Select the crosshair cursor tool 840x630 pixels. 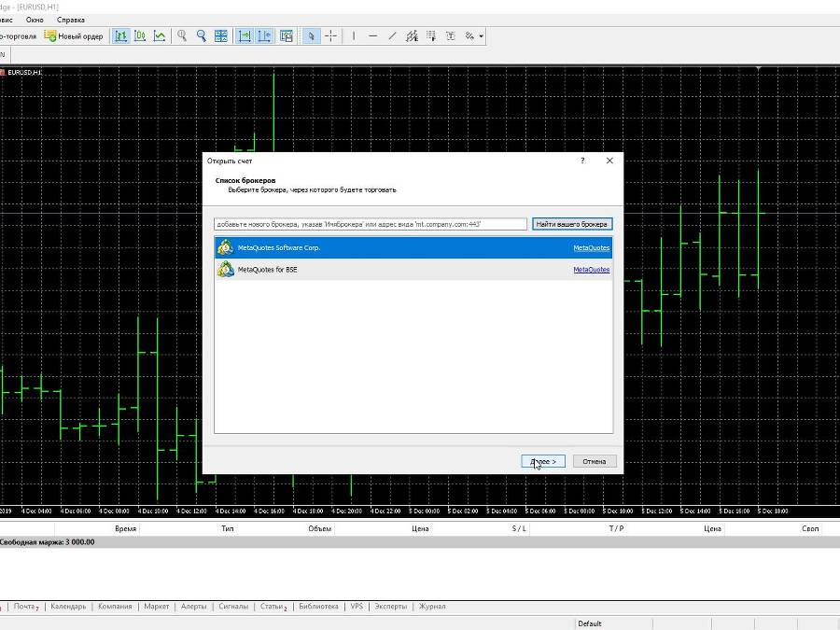(x=331, y=36)
